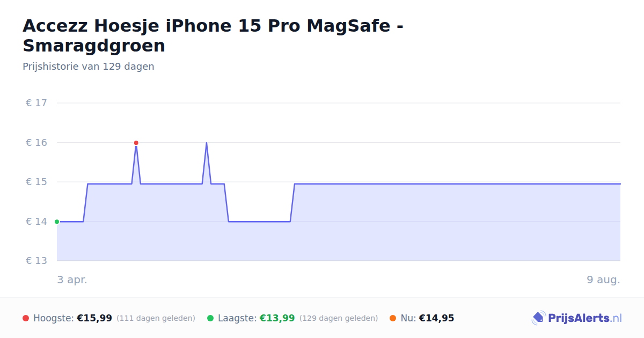Click the green lowest-price dot on chart

click(x=57, y=222)
